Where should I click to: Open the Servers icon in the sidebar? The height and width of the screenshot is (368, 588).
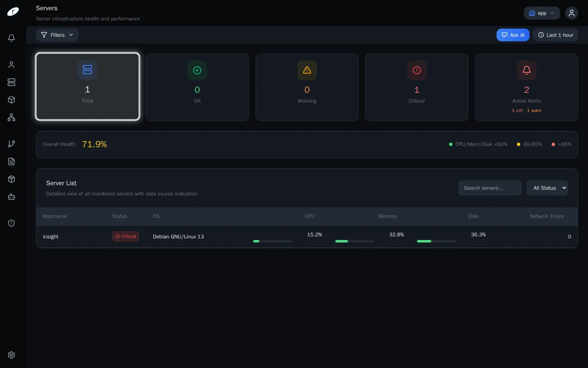click(11, 82)
